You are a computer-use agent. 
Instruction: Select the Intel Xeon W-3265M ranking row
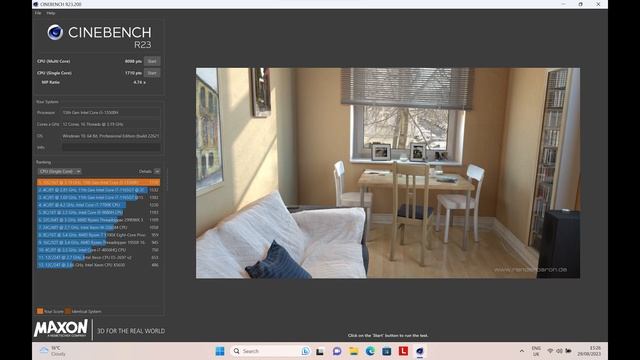(x=98, y=228)
